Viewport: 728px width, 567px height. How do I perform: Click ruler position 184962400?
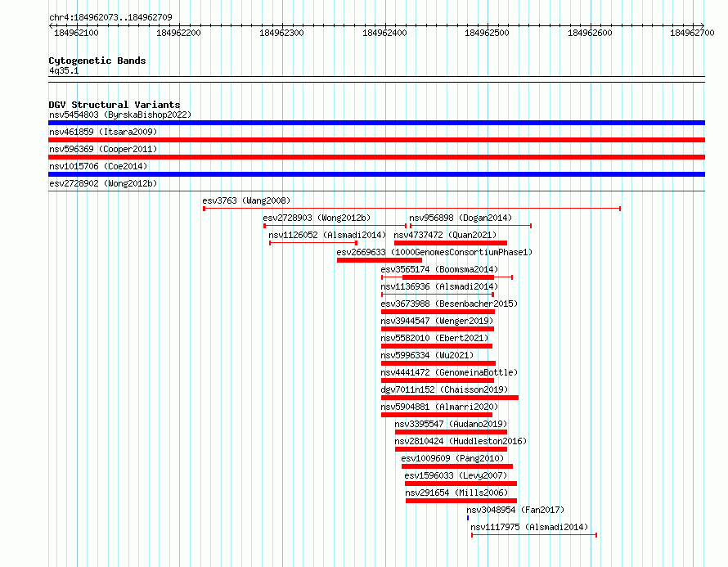pos(384,33)
